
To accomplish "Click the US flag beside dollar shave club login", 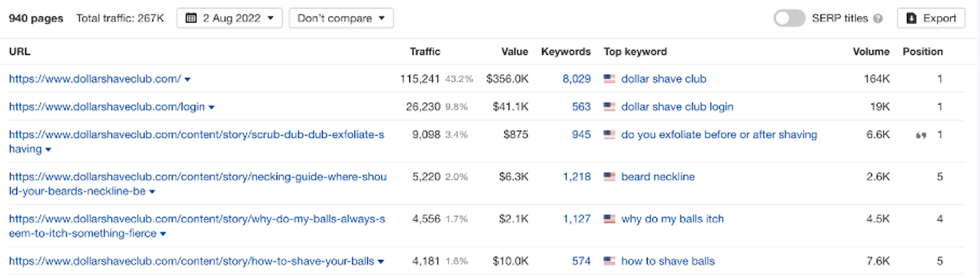I will (609, 107).
